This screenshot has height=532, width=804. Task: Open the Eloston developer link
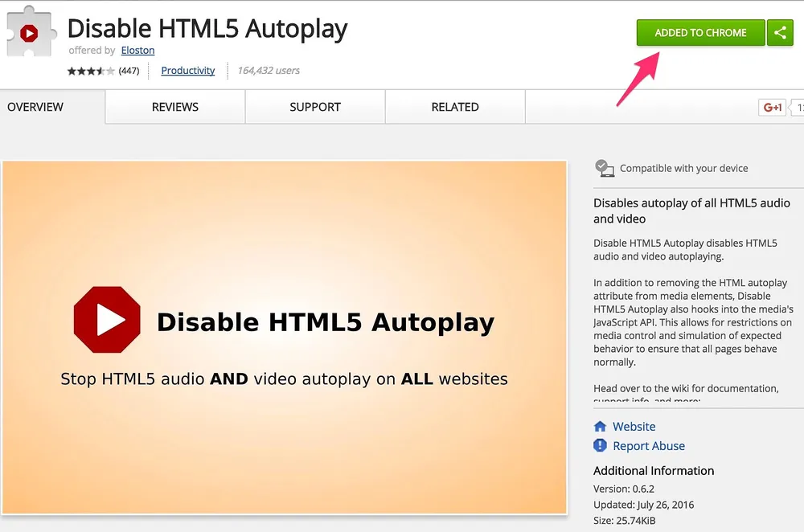(138, 51)
